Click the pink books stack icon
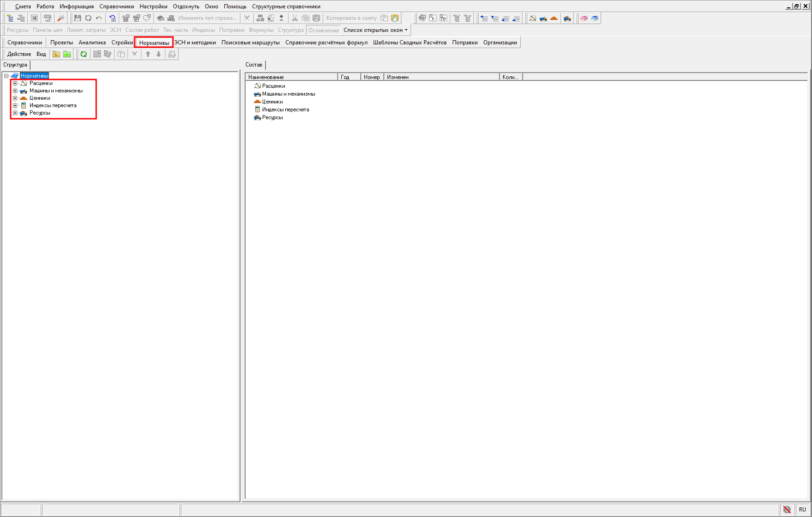The height and width of the screenshot is (517, 812). tap(584, 18)
